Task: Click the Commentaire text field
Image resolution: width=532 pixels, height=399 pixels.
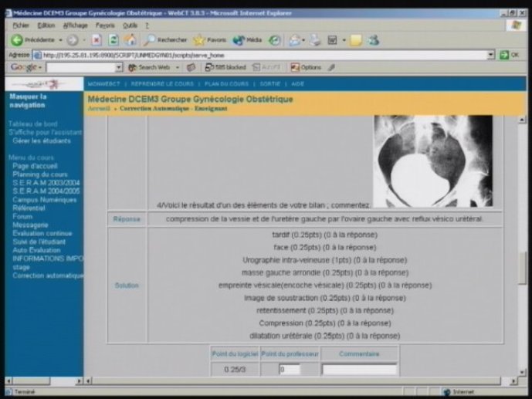Action: click(359, 370)
